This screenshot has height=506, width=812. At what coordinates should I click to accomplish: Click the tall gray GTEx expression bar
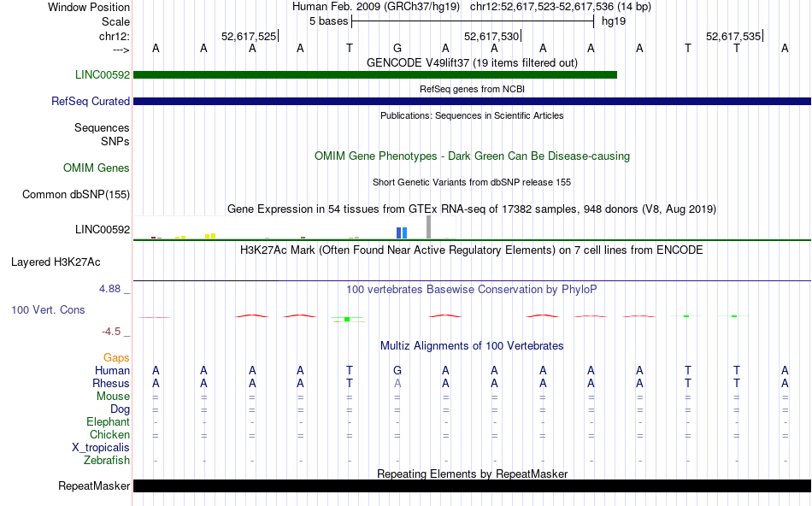429,227
